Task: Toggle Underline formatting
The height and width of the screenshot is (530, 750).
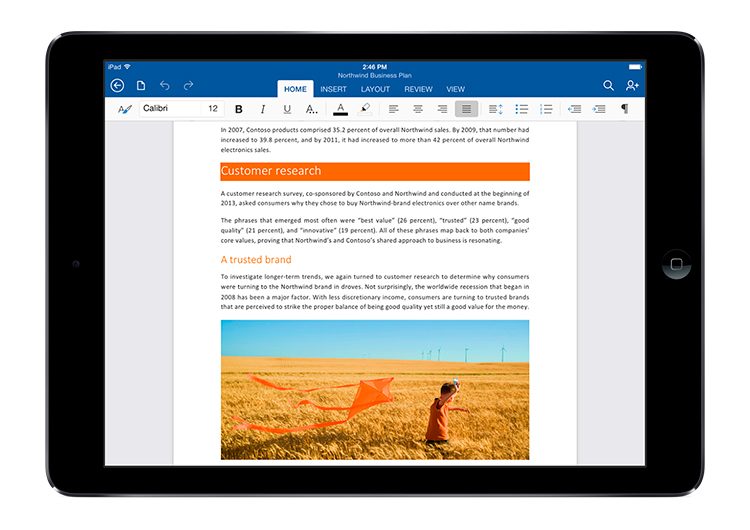Action: [x=287, y=109]
